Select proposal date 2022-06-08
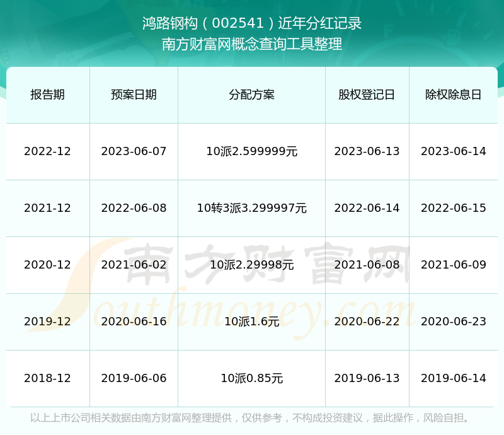Screen dimensions: 504x435 pos(134,208)
